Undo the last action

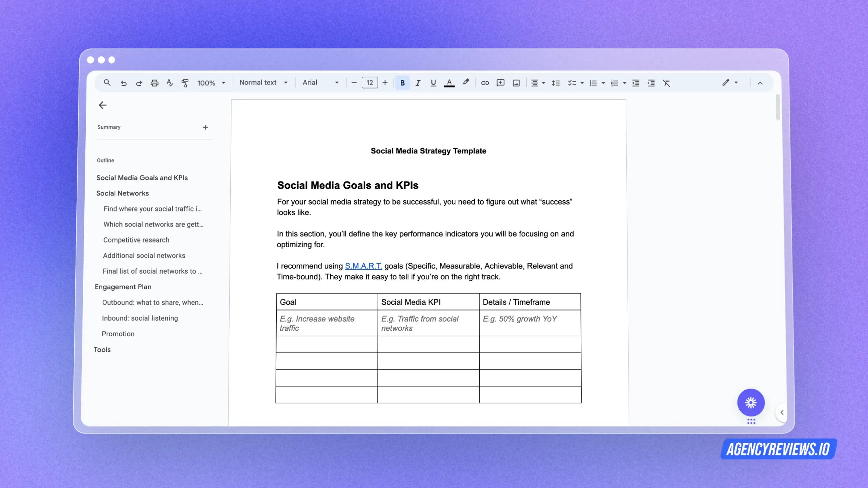pos(124,83)
